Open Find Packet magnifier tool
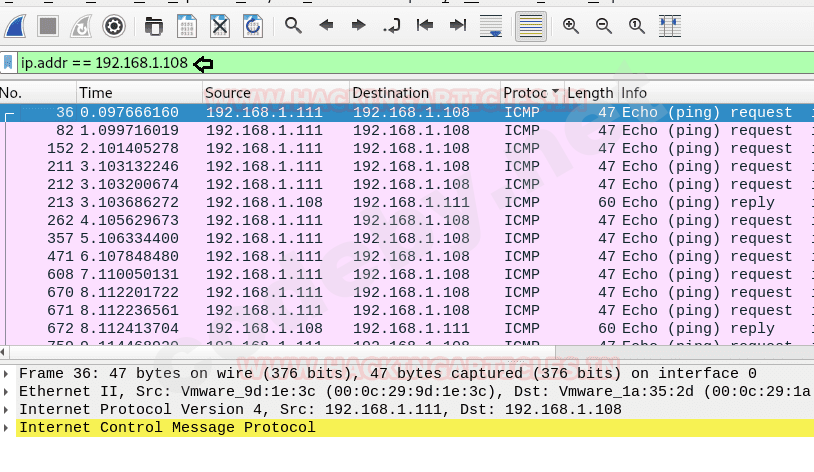 point(293,26)
